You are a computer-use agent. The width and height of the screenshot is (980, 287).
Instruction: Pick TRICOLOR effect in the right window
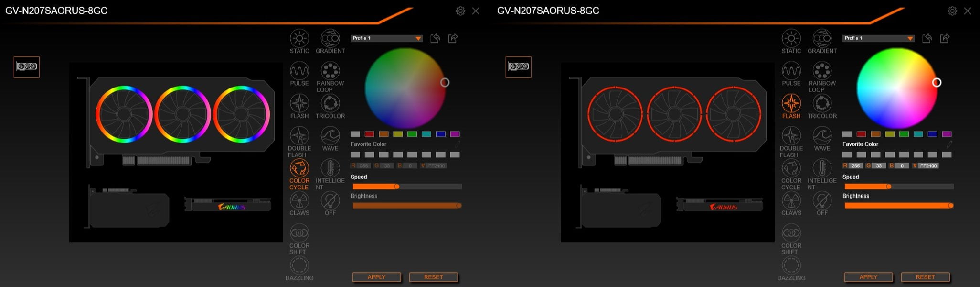click(x=822, y=103)
